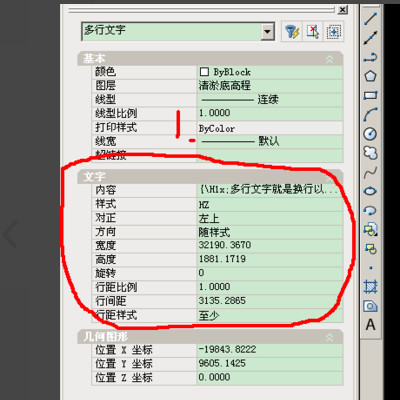Select the Circle tool
The width and height of the screenshot is (400, 400).
370,134
